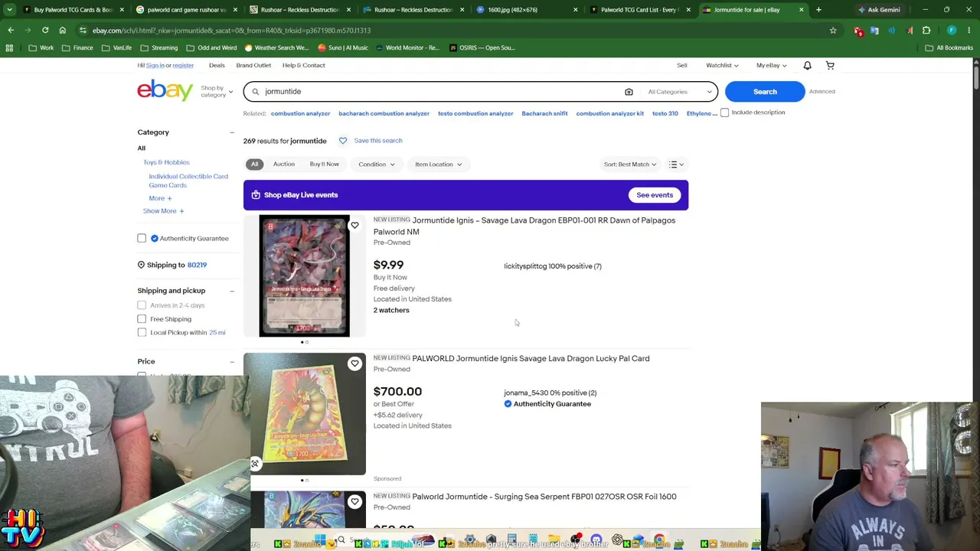The image size is (980, 551).
Task: Open the All Categories dropdown
Action: [680, 92]
